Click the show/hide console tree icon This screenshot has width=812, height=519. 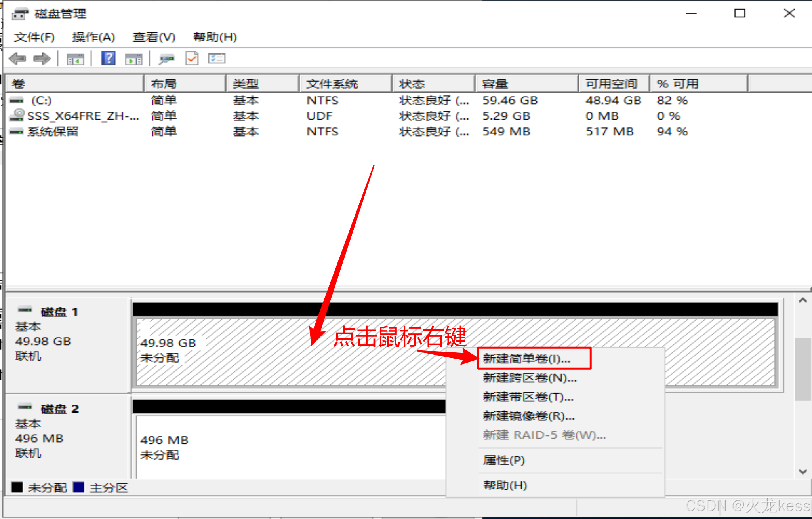click(x=75, y=59)
